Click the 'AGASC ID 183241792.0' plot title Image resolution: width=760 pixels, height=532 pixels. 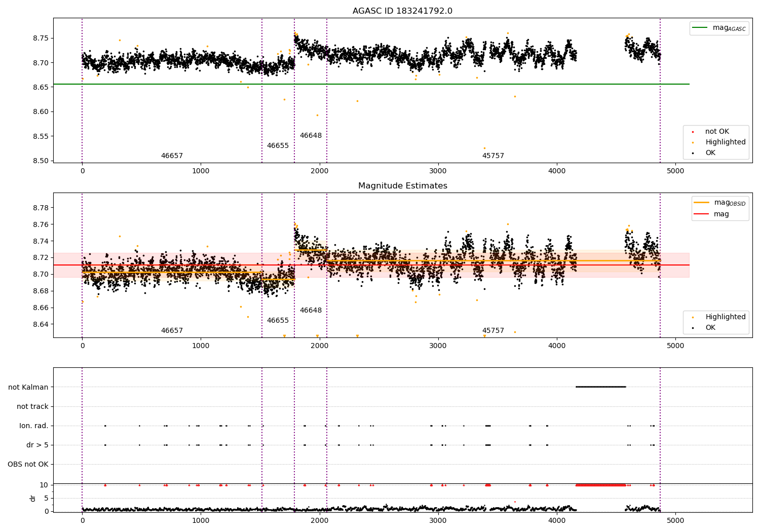[403, 11]
